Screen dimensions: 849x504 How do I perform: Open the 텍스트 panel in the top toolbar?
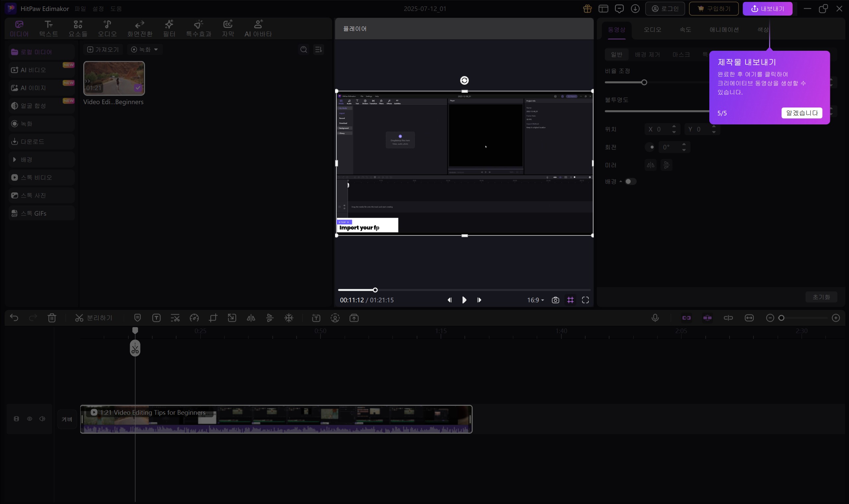tap(48, 28)
